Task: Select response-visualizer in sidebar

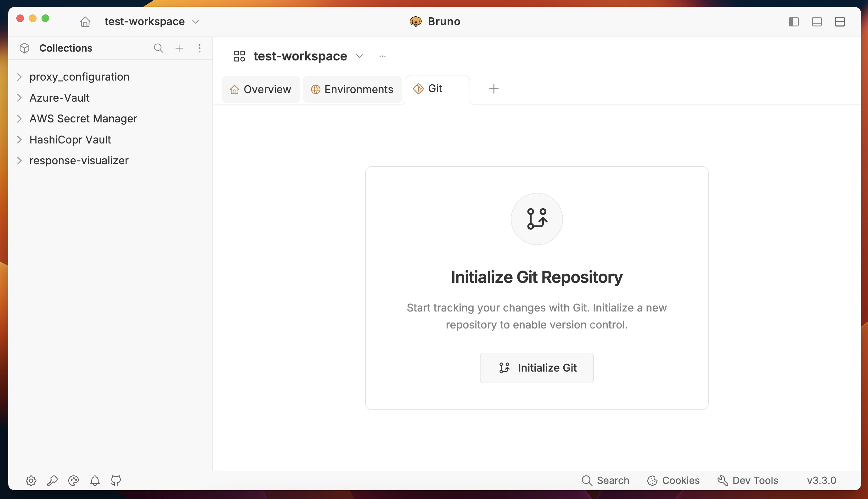Action: tap(79, 160)
